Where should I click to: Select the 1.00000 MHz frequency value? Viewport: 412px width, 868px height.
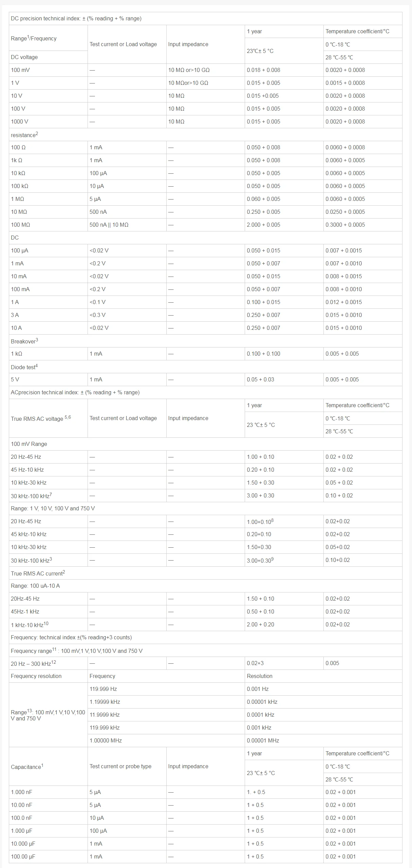106,740
